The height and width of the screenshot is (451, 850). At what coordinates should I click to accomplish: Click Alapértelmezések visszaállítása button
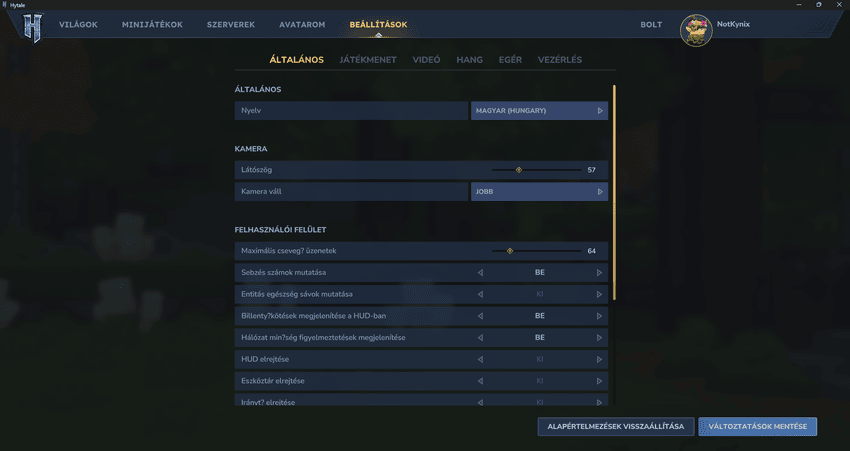(x=615, y=427)
